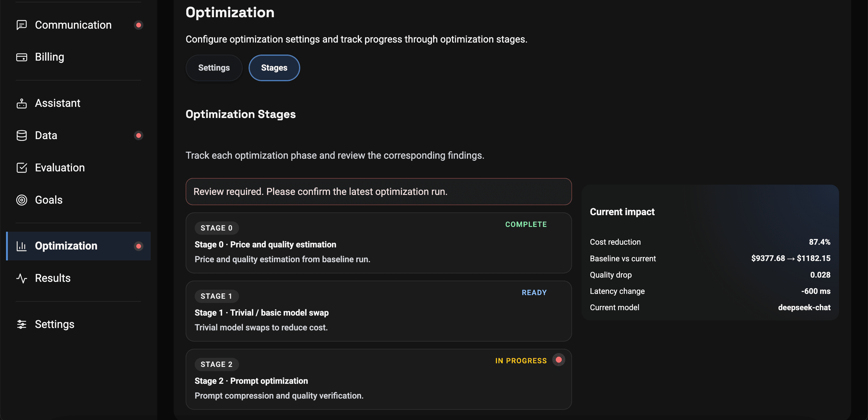Click the deepseek-chat current model value

tap(804, 307)
